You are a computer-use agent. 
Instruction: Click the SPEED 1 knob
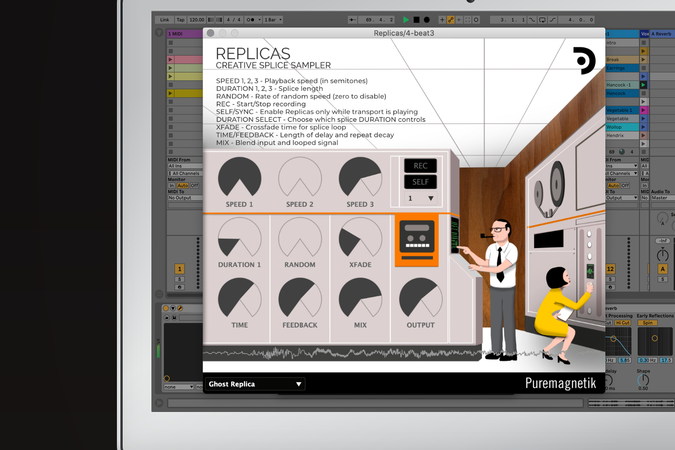239,177
